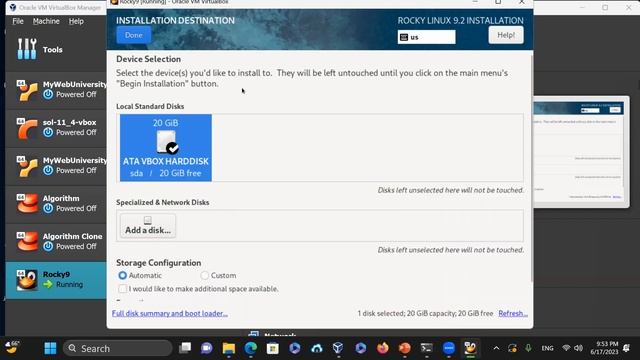Open volume speaker tray icon

[x=579, y=348]
